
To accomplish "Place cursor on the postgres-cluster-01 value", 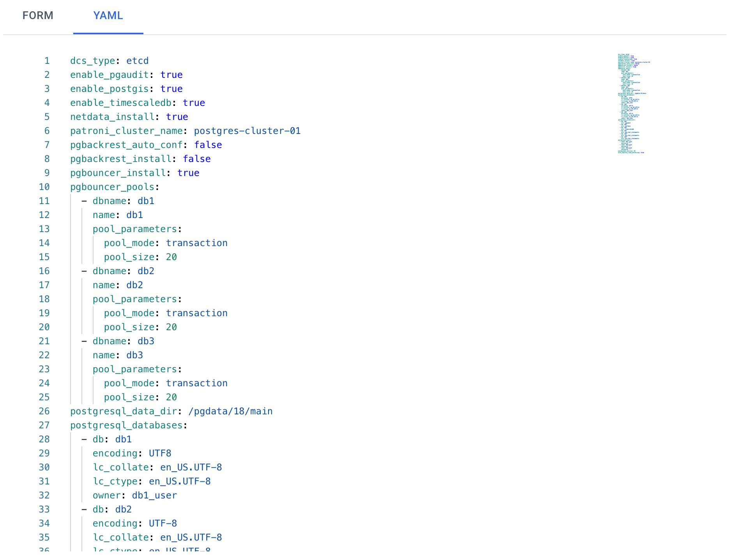I will [x=247, y=131].
